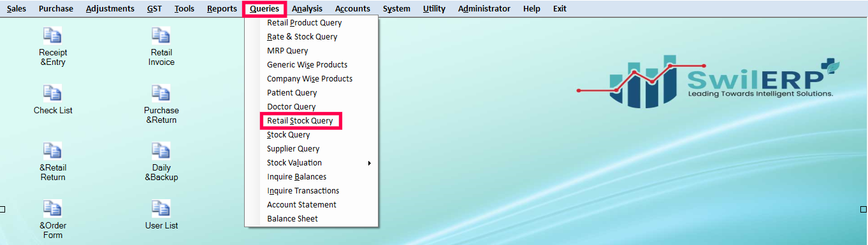Open Account Statement

[312, 205]
